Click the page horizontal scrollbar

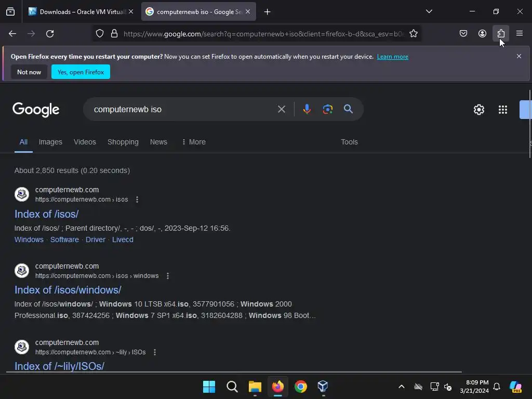pos(234,372)
